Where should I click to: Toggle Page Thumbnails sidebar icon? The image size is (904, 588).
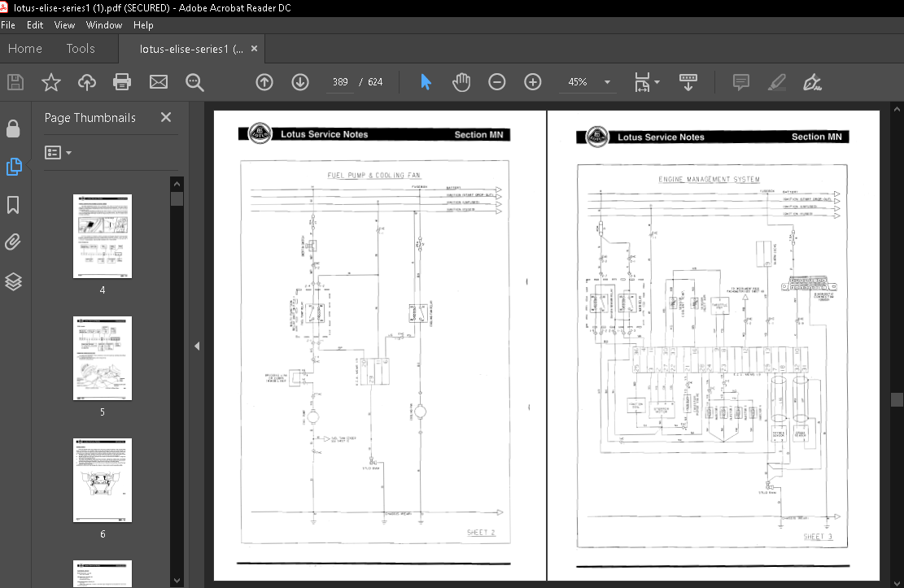tap(14, 167)
